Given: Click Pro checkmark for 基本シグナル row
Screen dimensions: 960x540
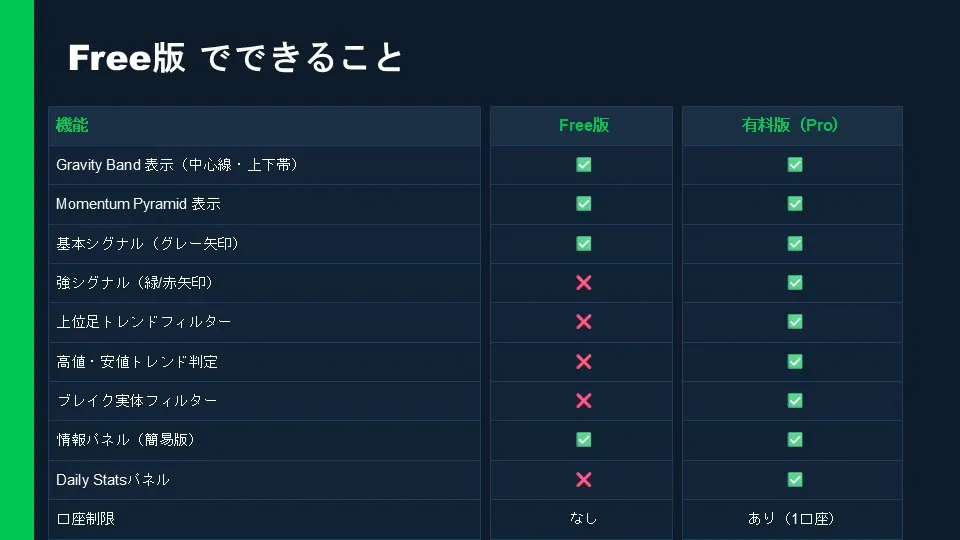Looking at the screenshot, I should [x=795, y=244].
